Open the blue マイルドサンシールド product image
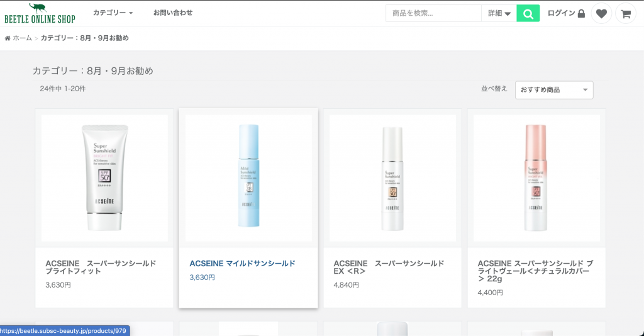This screenshot has height=336, width=644. tap(248, 178)
